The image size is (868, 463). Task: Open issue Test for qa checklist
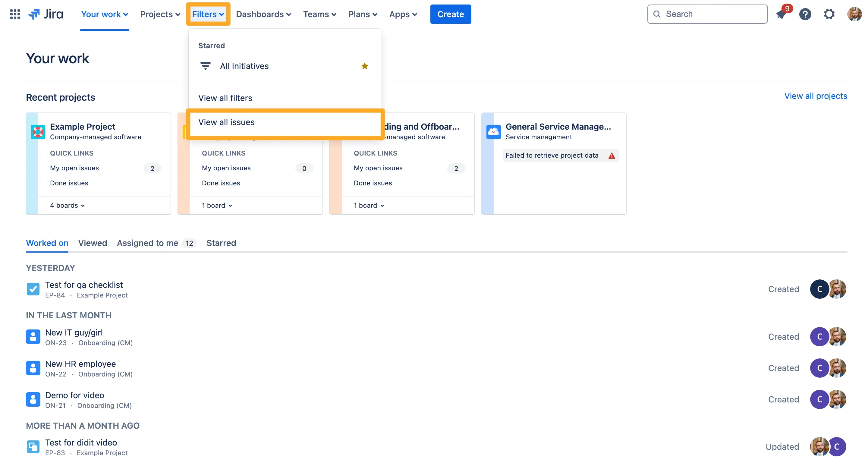click(x=84, y=285)
